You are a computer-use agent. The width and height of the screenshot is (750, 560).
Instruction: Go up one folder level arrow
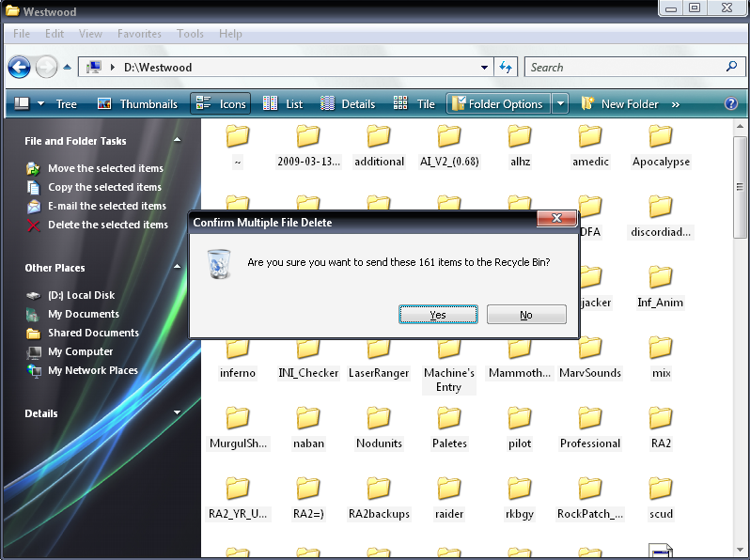click(x=68, y=67)
